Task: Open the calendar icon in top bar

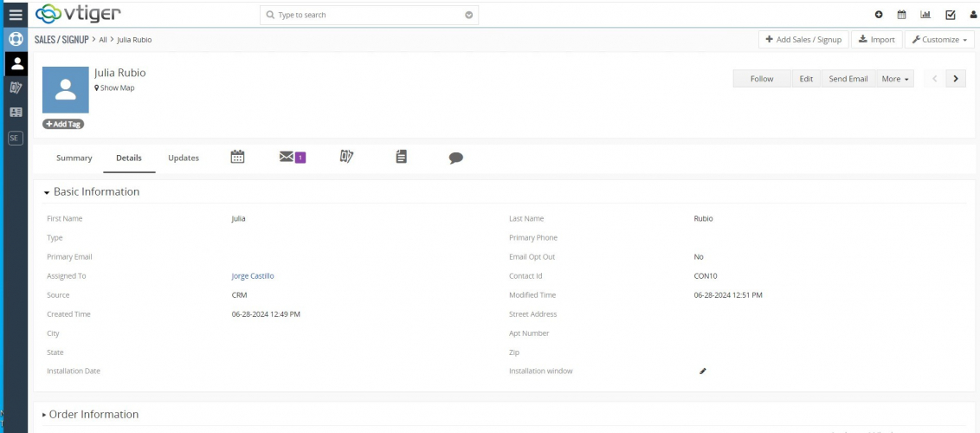Action: coord(902,15)
